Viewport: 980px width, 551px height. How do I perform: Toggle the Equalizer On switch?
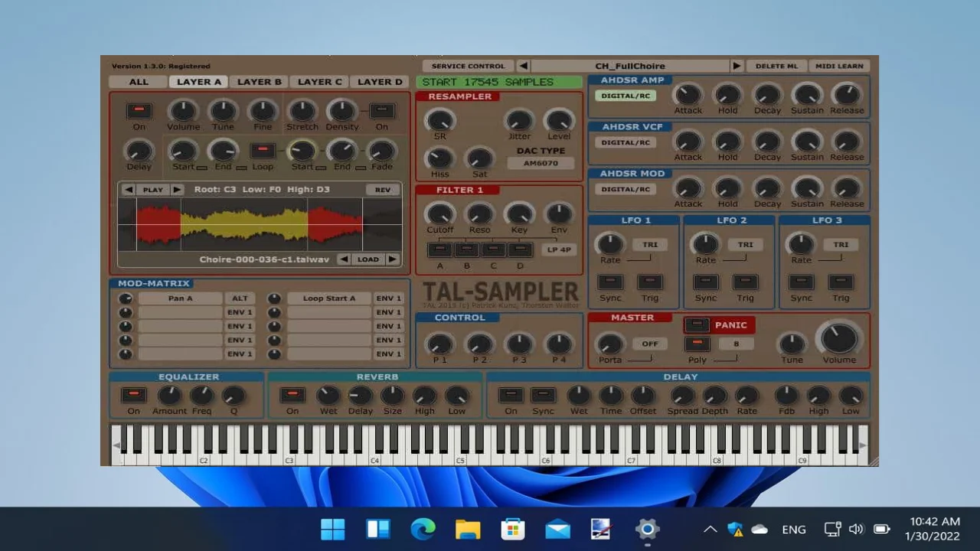(134, 395)
